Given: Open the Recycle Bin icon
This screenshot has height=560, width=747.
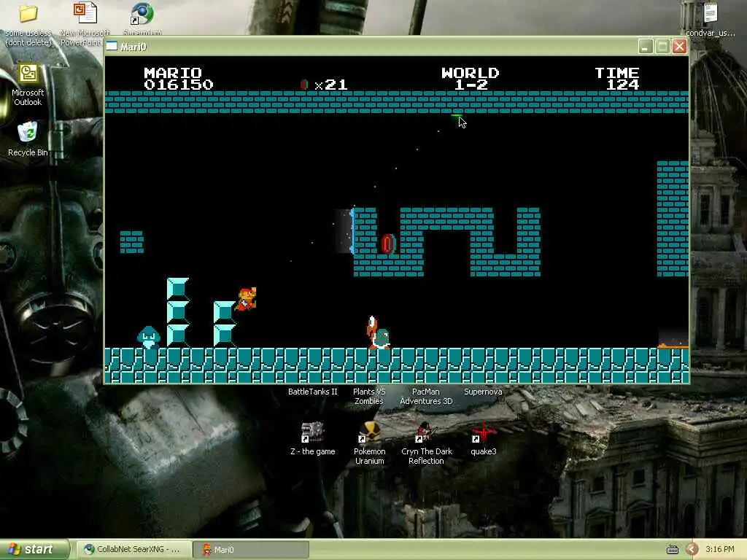Looking at the screenshot, I should click(x=28, y=133).
